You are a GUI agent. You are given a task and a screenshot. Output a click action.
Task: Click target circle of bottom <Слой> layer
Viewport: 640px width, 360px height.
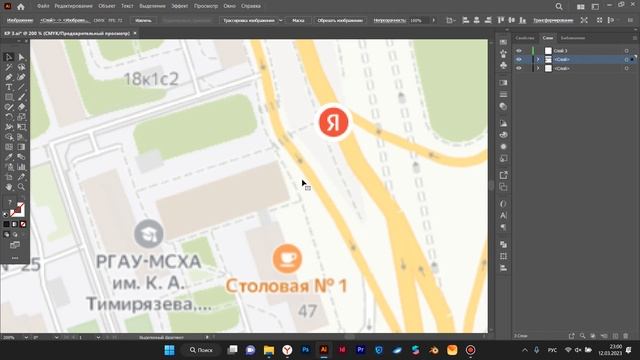627,69
